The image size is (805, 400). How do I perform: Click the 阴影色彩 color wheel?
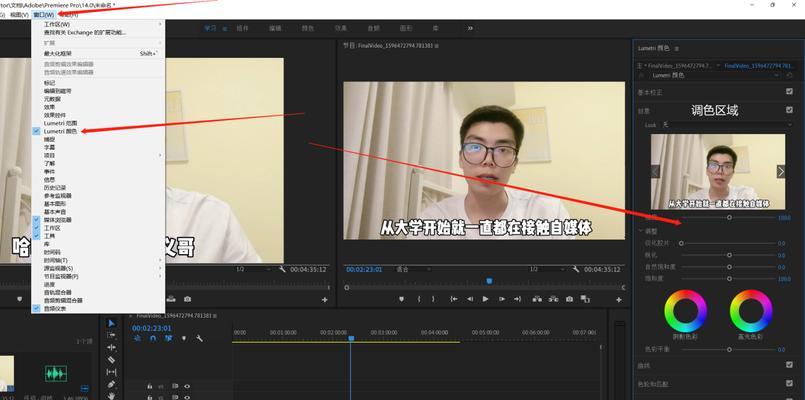685,311
